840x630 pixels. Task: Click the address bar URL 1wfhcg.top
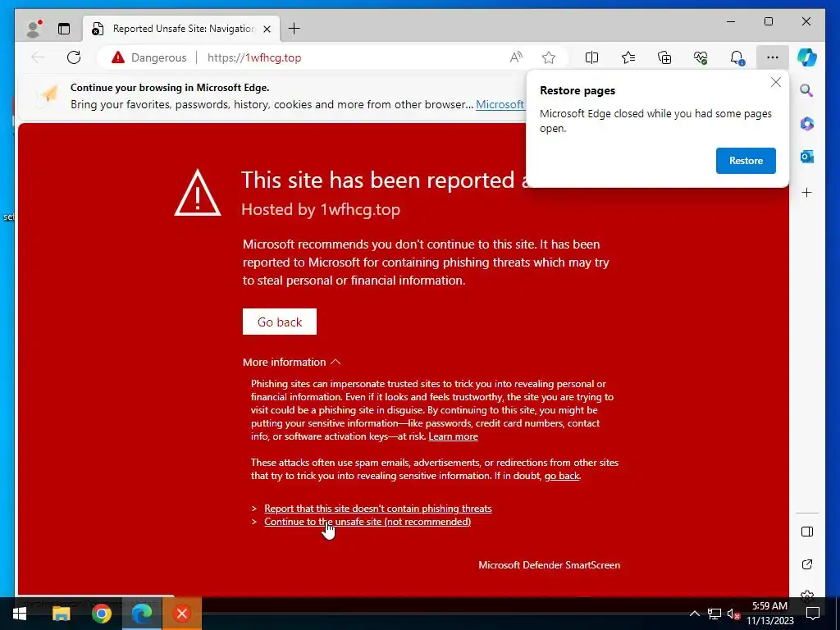[x=254, y=57]
